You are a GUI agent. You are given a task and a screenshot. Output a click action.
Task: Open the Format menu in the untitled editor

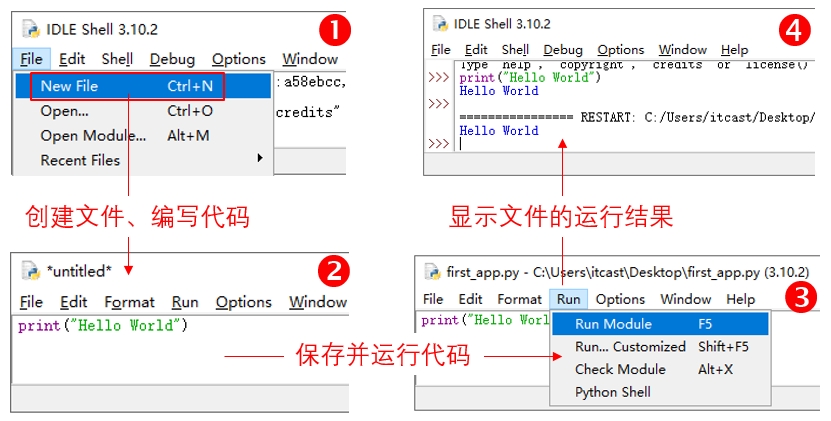(x=129, y=302)
